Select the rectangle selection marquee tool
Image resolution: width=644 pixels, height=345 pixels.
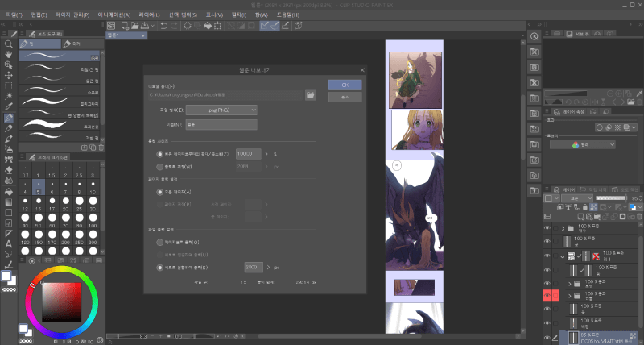point(8,85)
